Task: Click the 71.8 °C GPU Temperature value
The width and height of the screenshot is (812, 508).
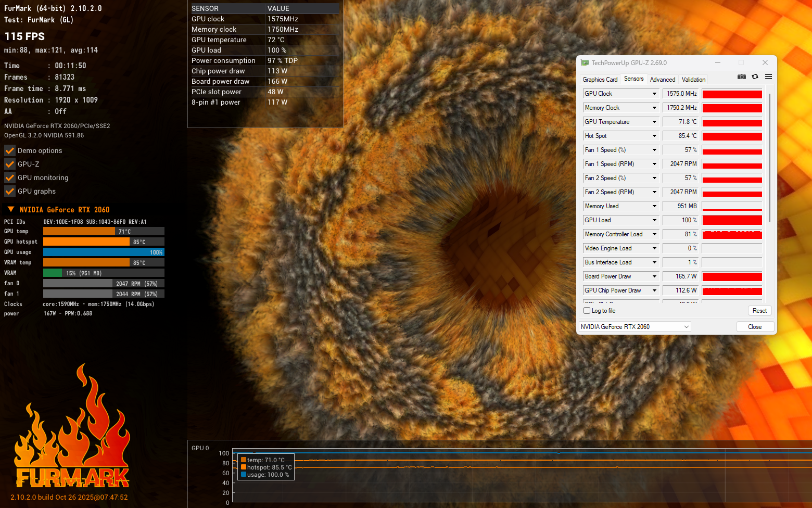Action: [680, 122]
